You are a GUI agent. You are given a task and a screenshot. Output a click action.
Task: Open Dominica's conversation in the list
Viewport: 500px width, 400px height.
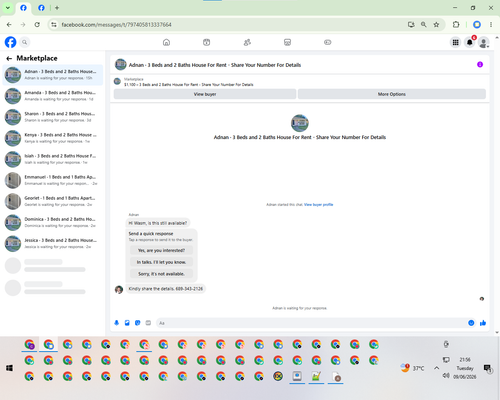[x=53, y=222]
